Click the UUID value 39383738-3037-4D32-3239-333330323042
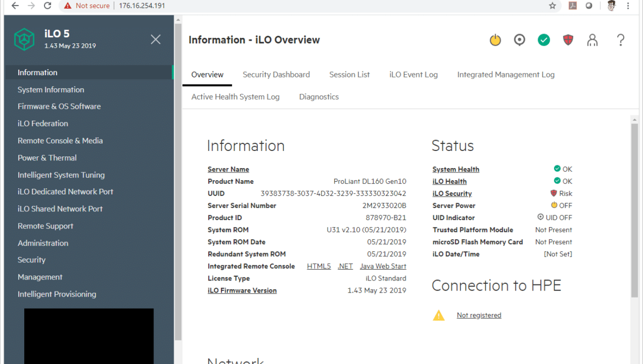 (x=334, y=193)
